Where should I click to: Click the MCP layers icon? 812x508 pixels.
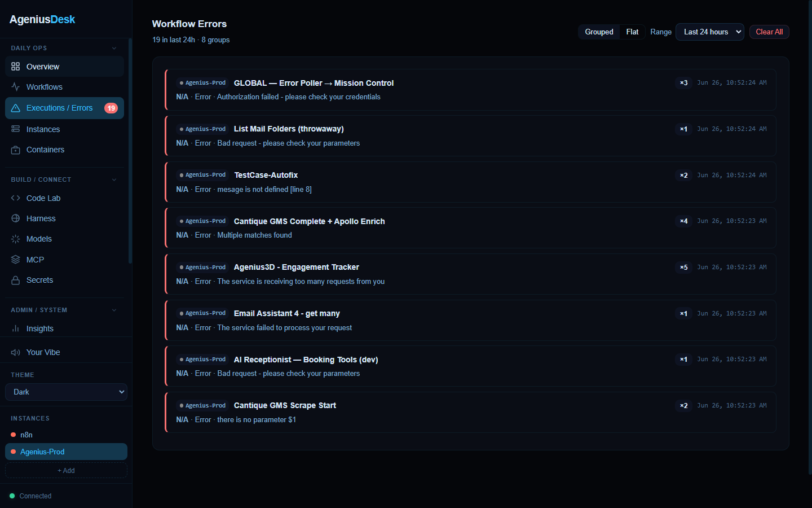click(15, 260)
